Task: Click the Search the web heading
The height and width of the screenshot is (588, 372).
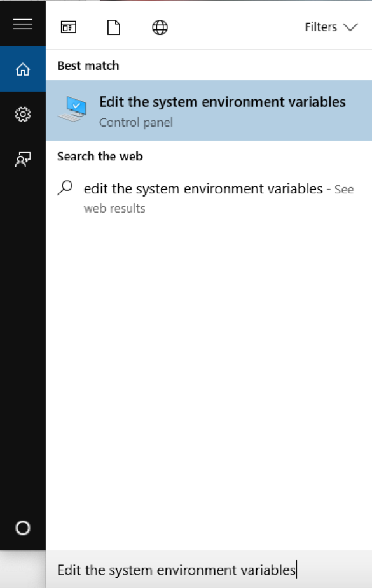Action: pos(100,156)
